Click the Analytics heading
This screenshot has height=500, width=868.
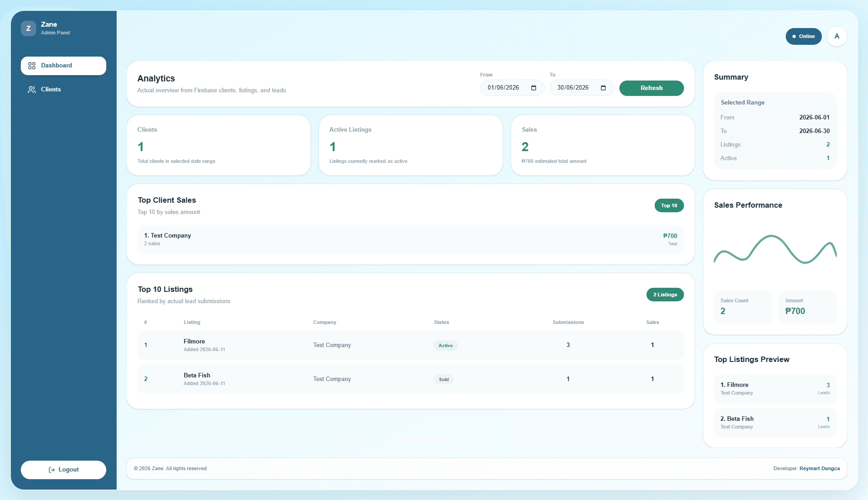pyautogui.click(x=156, y=79)
